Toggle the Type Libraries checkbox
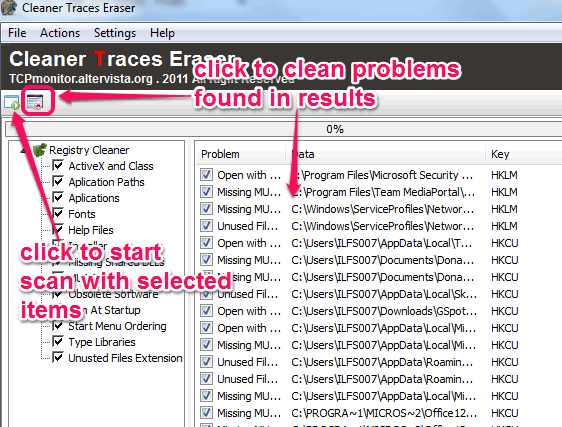The height and width of the screenshot is (427, 562). [x=58, y=341]
